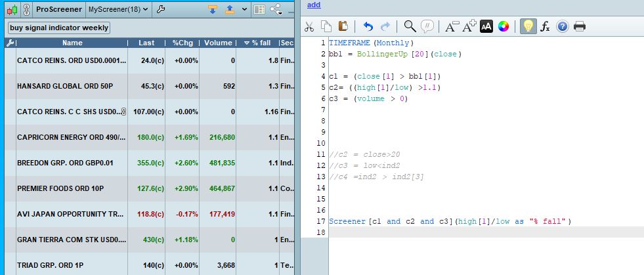
Task: Click empty line 18 in the editor
Action: (x=486, y=232)
